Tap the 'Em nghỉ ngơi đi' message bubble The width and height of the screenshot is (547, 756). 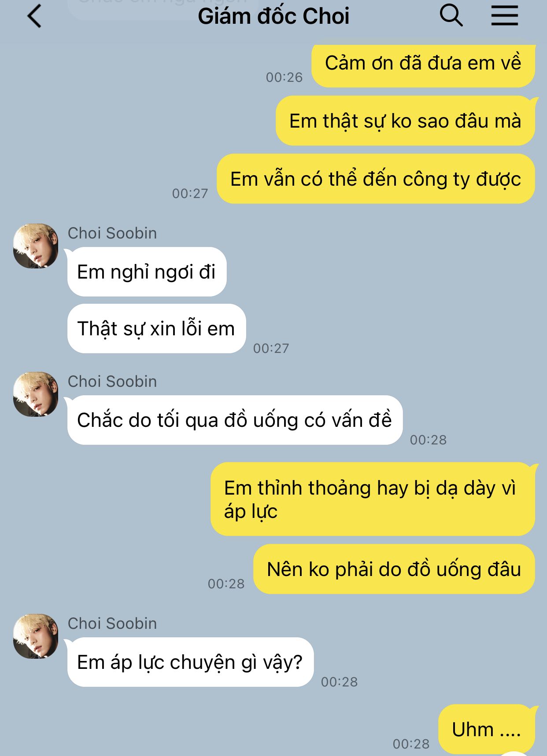coord(147,272)
